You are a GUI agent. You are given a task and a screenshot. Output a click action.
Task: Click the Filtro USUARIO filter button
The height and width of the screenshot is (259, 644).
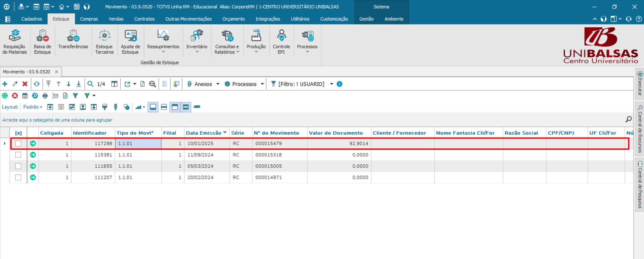click(x=301, y=84)
